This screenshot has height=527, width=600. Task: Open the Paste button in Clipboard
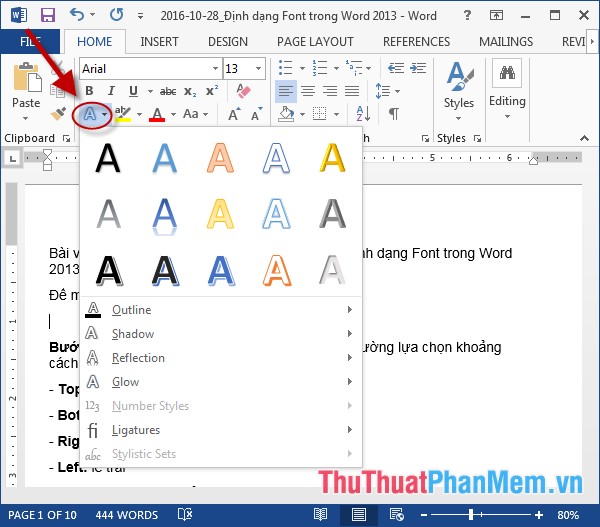[26, 91]
